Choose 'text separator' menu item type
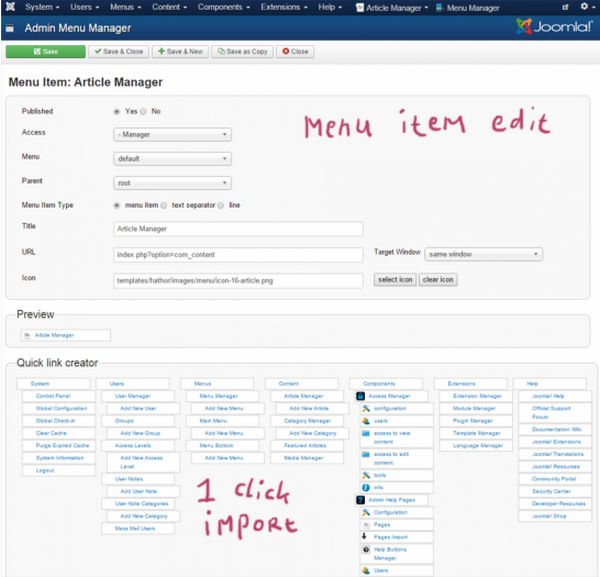 [x=164, y=205]
